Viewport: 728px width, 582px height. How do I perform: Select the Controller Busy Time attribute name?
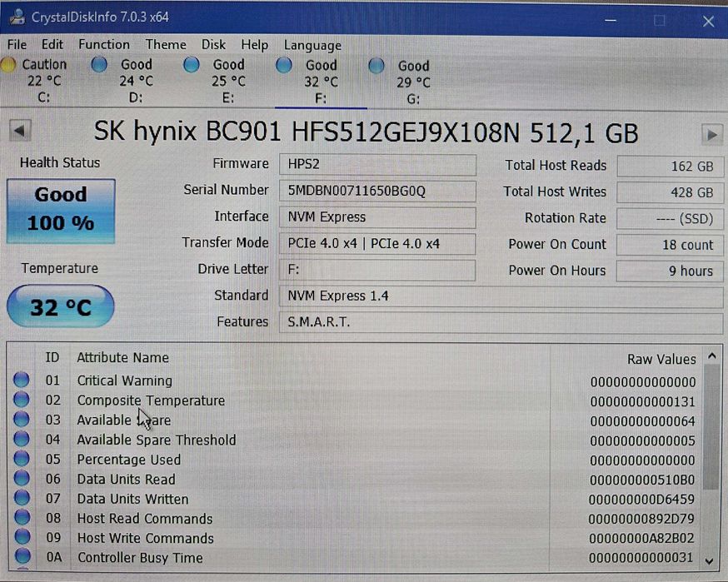pos(140,557)
